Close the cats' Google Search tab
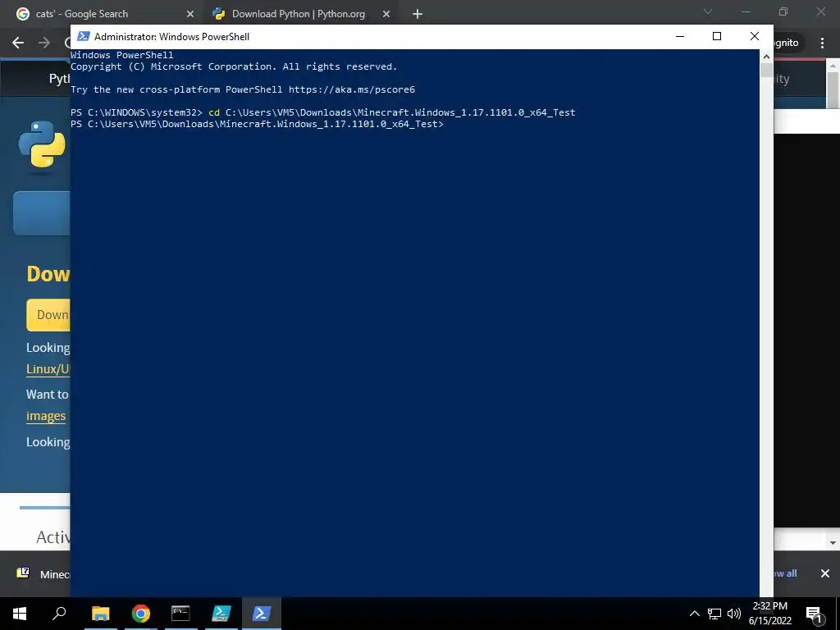This screenshot has width=840, height=630. 190,14
